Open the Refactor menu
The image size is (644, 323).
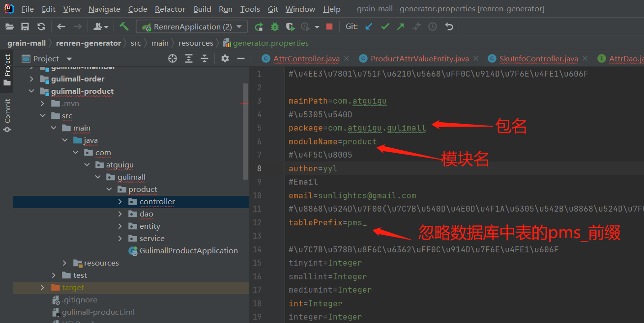pyautogui.click(x=170, y=9)
